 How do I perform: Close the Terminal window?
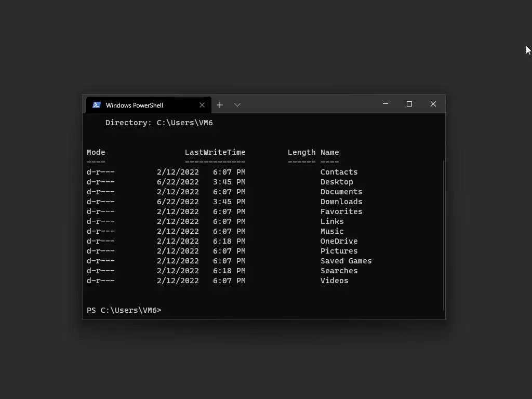(433, 104)
